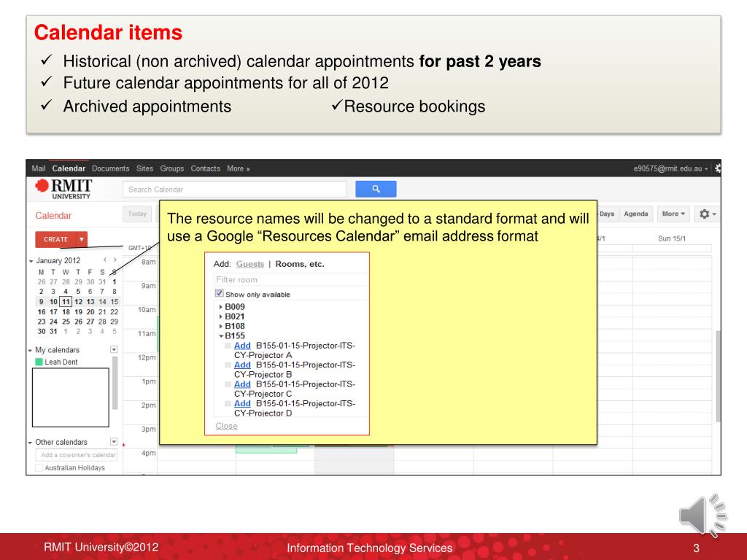Go to next month in mini calendar
The image size is (747, 560).
115,260
